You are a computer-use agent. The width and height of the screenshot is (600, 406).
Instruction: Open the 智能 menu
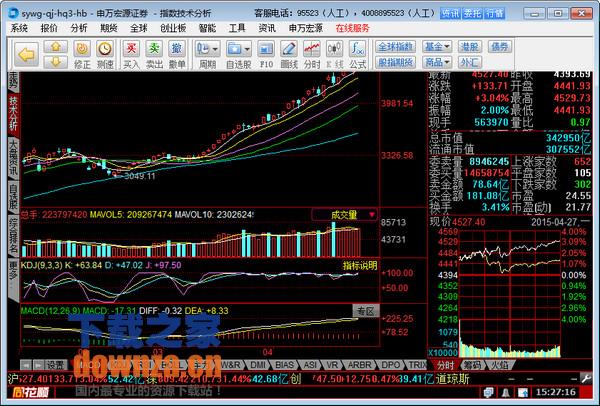point(207,29)
